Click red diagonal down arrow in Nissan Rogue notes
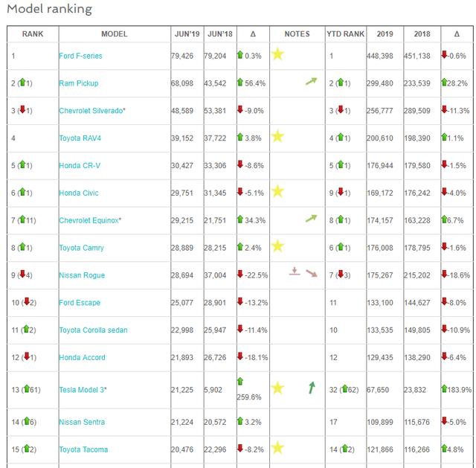 click(312, 273)
